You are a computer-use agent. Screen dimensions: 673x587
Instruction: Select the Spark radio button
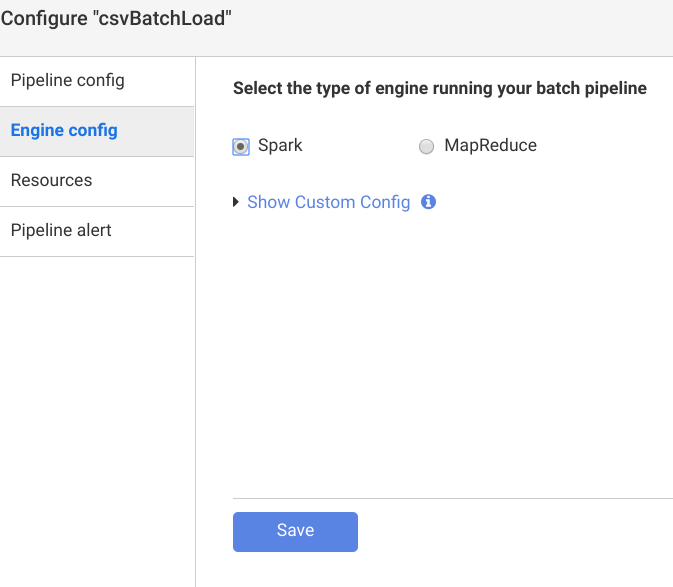240,147
